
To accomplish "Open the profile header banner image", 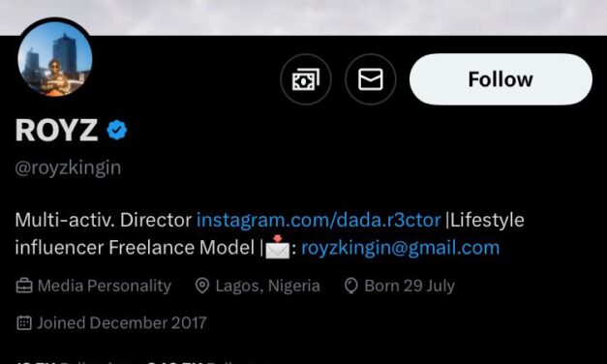I will 304,17.
